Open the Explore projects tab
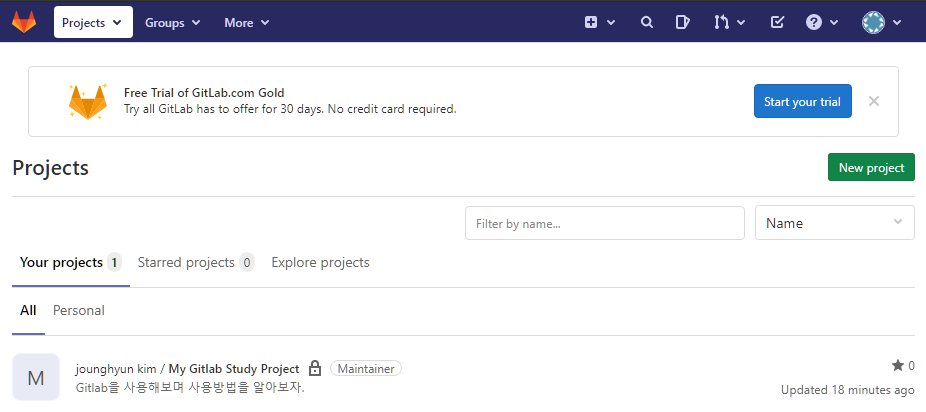This screenshot has height=412, width=926. click(320, 263)
